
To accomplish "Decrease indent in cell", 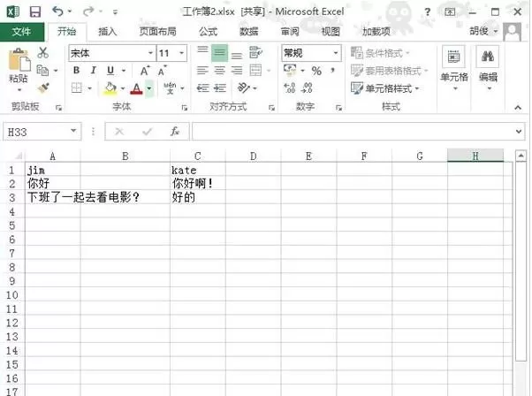I will point(202,88).
